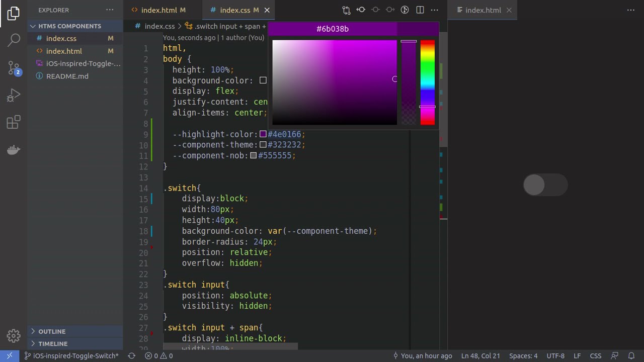Viewport: 644px width, 362px height.
Task: Click the #4e0166 highlight-color swatch
Action: pos(263,134)
